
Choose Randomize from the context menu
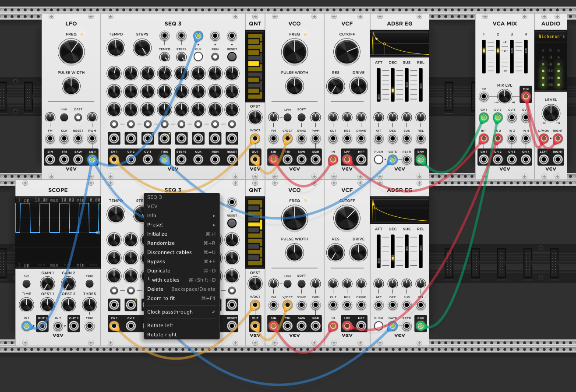(x=181, y=243)
